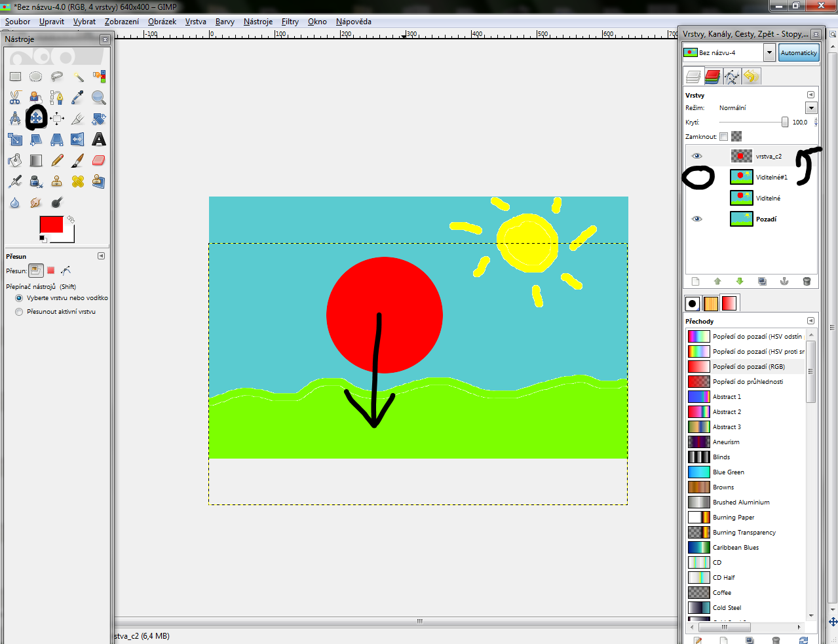Viewport: 838px width, 644px height.
Task: Open the Filtry menu
Action: [x=290, y=22]
